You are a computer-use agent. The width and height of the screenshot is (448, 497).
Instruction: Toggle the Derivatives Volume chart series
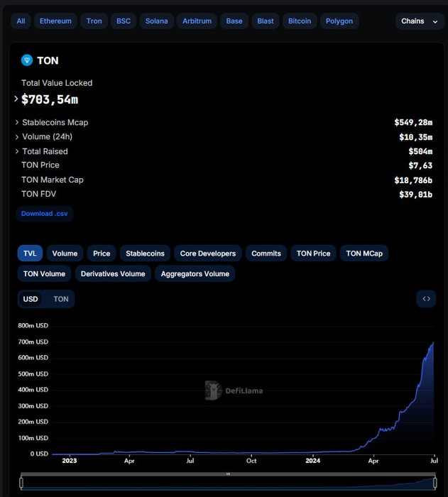coord(113,273)
